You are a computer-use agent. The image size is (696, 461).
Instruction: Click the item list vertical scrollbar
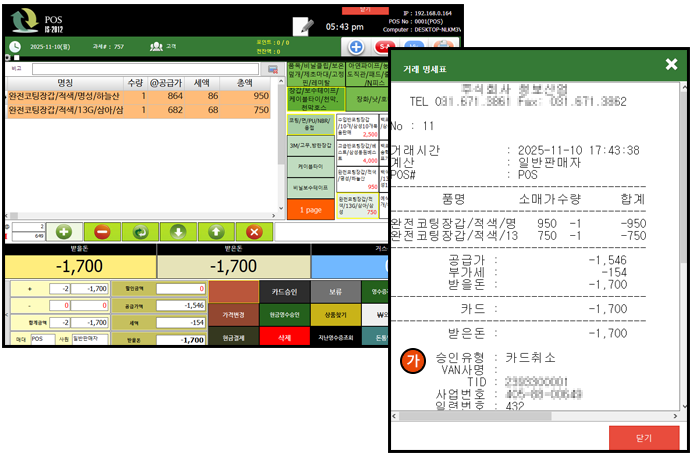[x=281, y=145]
